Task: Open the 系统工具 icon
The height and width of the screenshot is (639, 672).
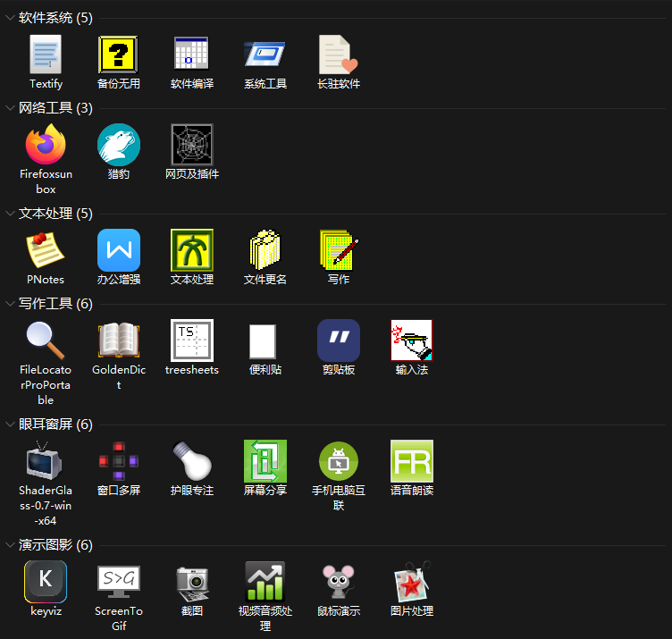Action: (265, 54)
